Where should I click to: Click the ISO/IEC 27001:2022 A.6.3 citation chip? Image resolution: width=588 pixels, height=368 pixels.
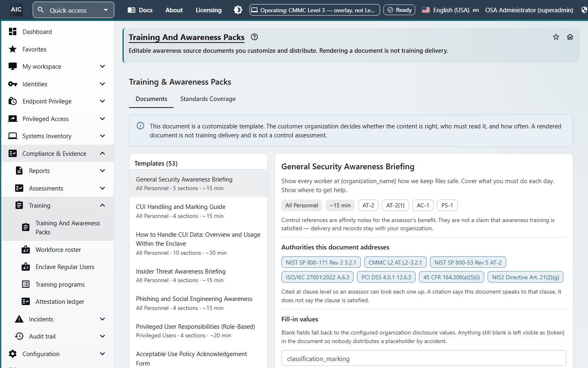(318, 277)
